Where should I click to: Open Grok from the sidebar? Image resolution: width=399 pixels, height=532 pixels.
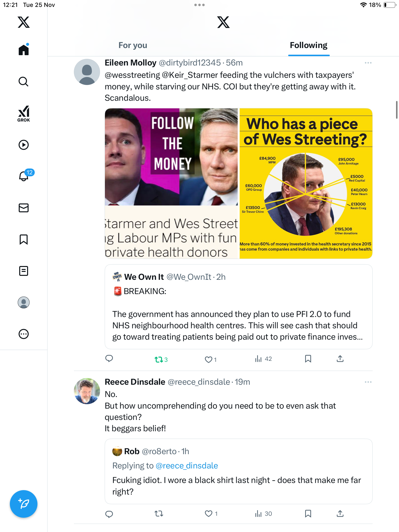pos(24,114)
